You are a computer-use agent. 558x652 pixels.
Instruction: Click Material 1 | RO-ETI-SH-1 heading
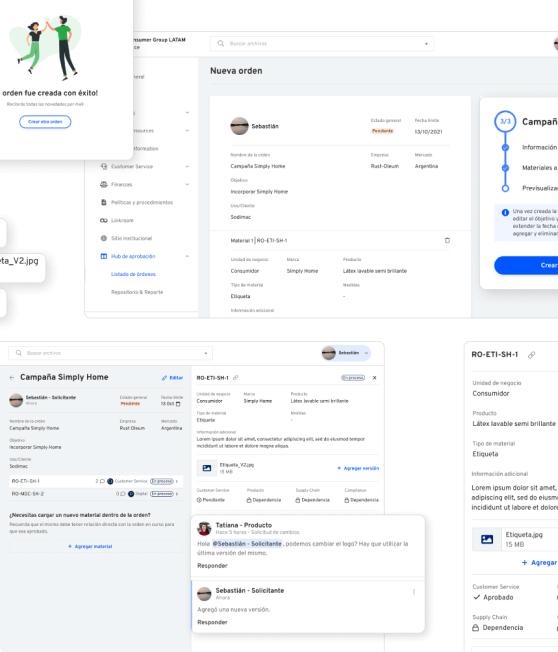point(259,240)
